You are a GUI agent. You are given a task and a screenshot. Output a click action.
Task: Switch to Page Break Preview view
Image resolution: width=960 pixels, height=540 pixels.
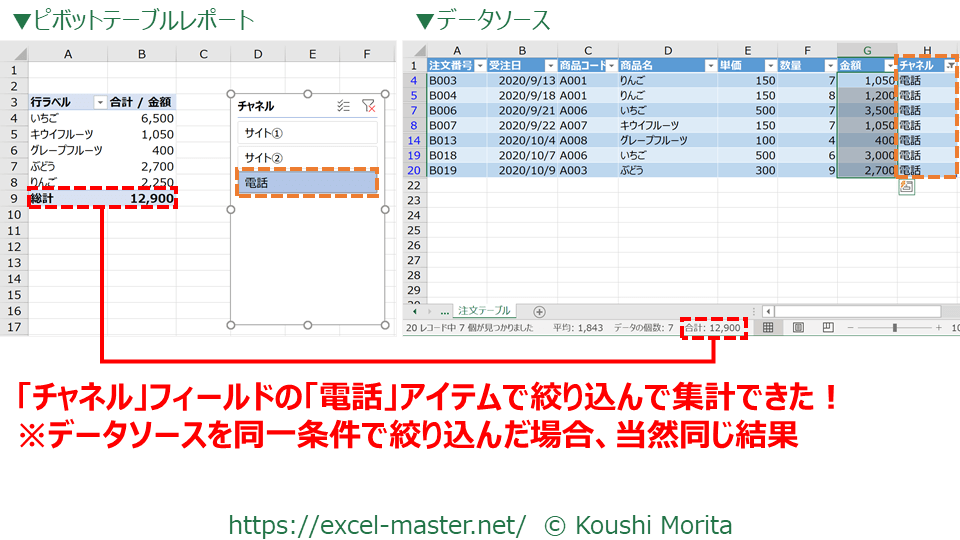[828, 327]
